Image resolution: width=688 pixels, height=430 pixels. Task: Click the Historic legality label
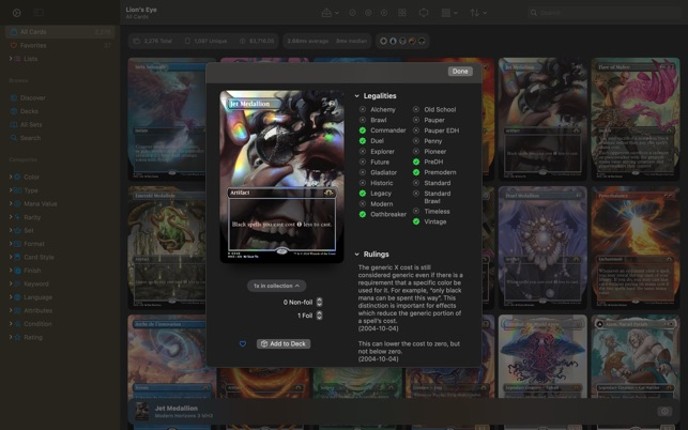tap(382, 183)
